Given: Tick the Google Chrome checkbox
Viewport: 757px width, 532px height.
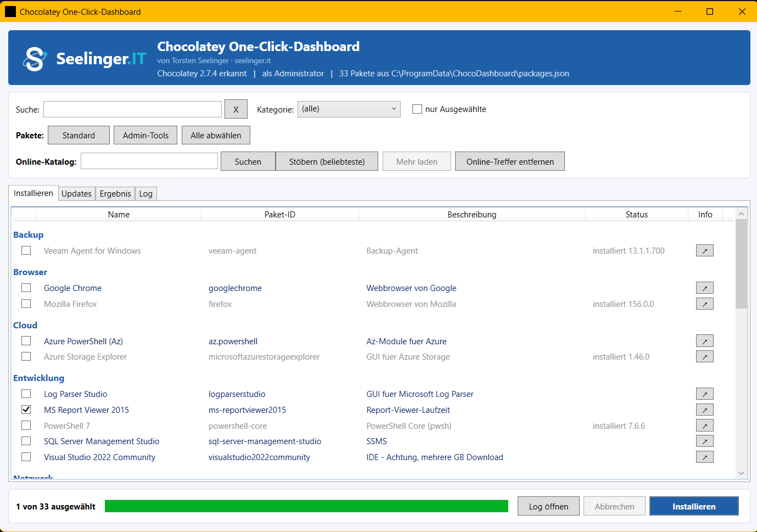Looking at the screenshot, I should click(26, 288).
